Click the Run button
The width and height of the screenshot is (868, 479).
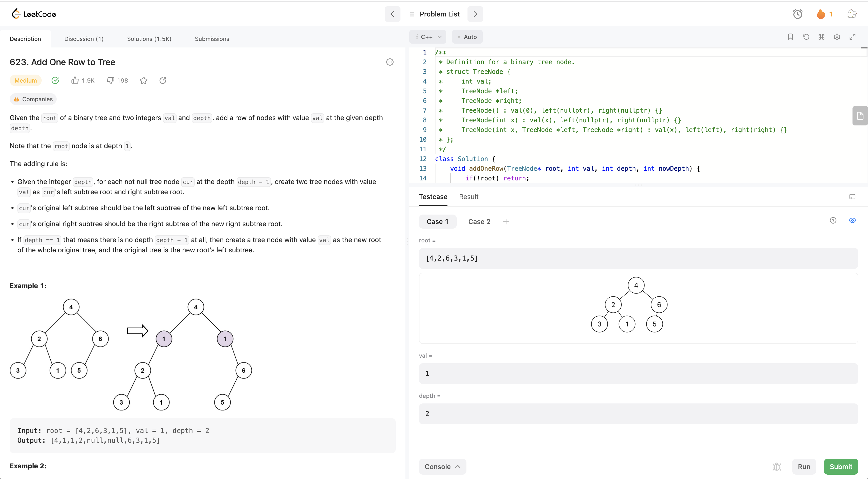[x=804, y=467]
